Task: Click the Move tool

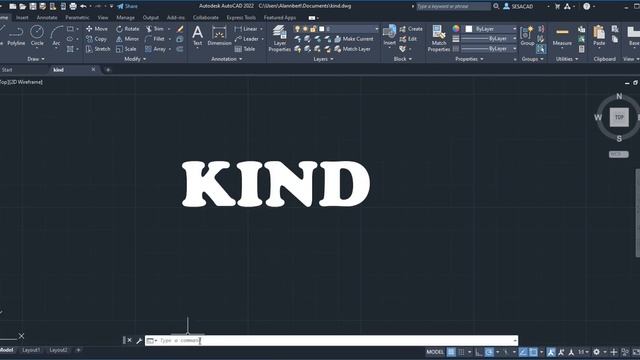Action: (x=97, y=29)
